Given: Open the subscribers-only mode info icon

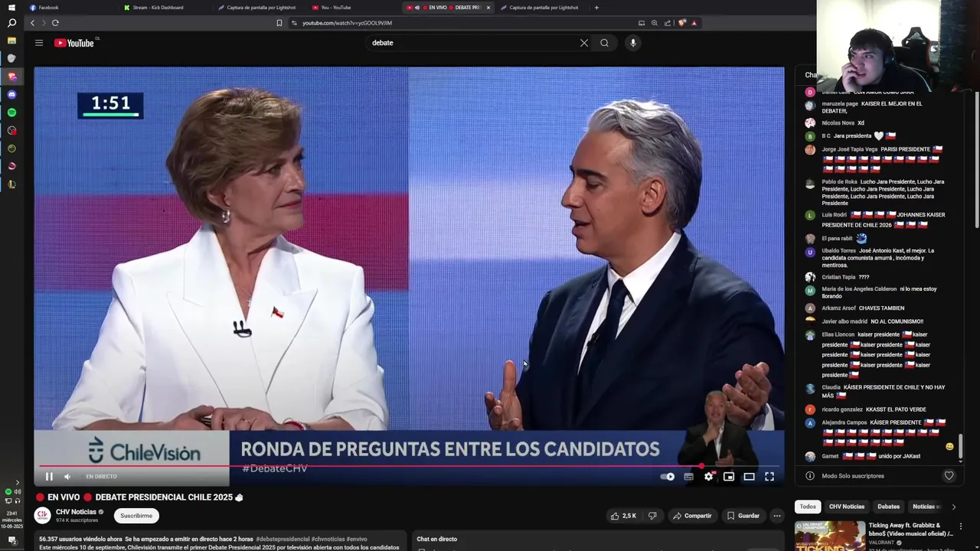Looking at the screenshot, I should 810,476.
